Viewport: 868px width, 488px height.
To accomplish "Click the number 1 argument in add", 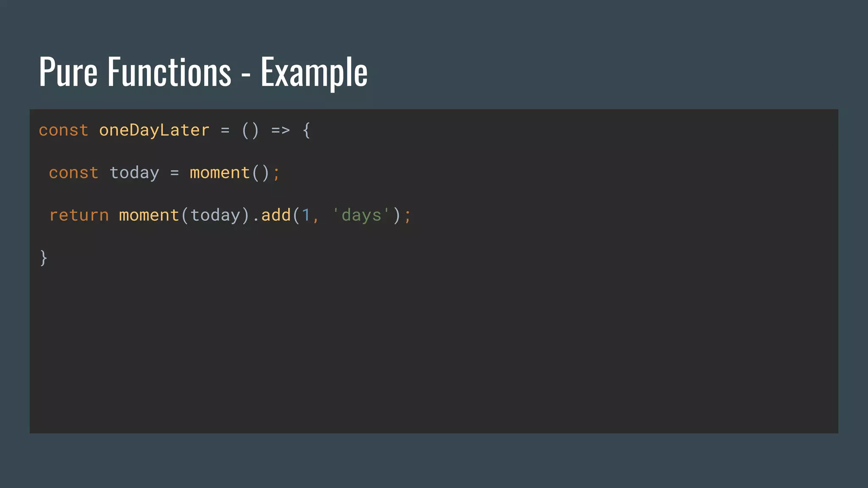I will click(306, 215).
